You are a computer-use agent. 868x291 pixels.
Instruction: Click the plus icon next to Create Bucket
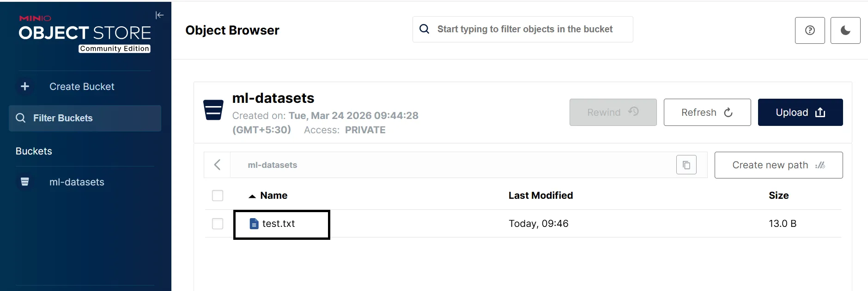[x=24, y=86]
